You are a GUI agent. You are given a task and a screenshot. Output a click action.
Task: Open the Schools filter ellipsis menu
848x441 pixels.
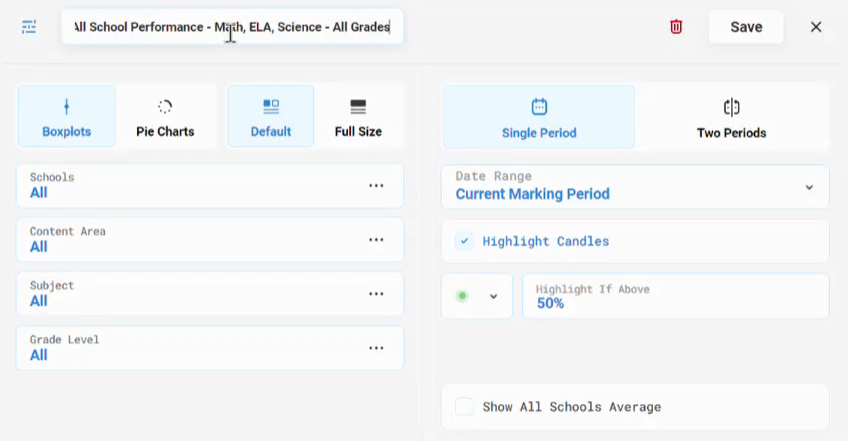click(376, 186)
